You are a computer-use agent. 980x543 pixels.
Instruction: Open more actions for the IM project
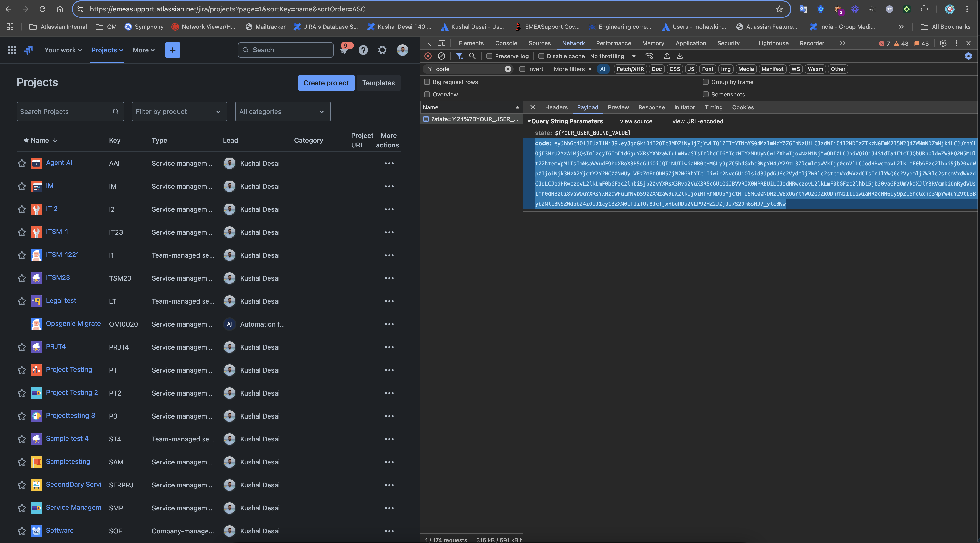coord(389,186)
